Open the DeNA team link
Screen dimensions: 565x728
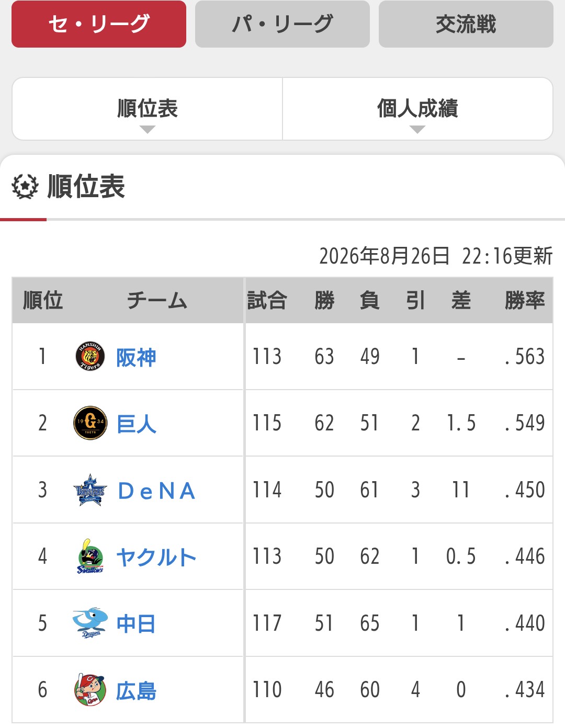(157, 491)
